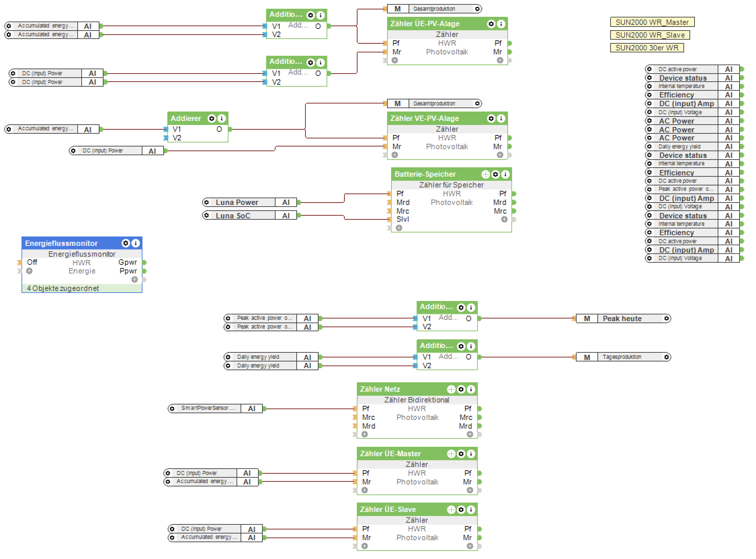Open gear icon on Zähler Netz block
This screenshot has width=756, height=559.
click(x=461, y=389)
